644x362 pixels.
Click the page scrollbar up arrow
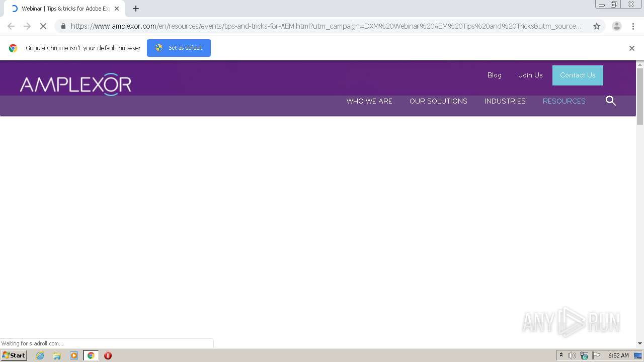(640, 65)
